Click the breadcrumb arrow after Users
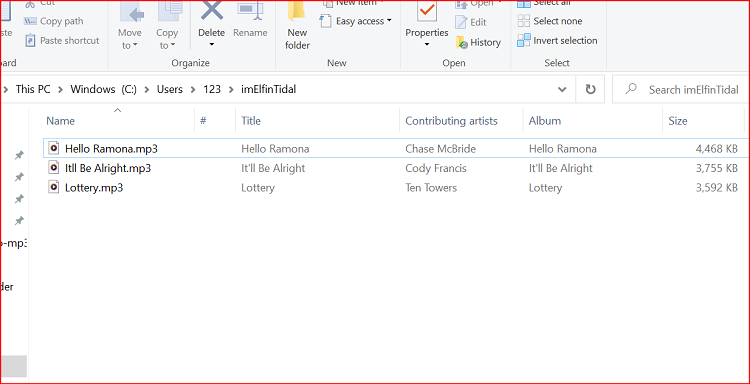 pos(193,89)
